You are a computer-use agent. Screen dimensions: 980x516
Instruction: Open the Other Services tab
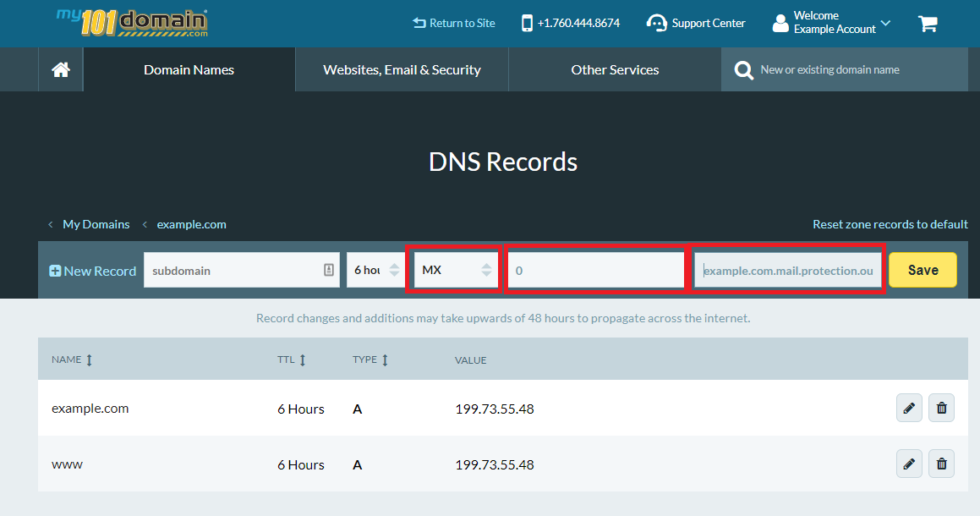point(615,70)
